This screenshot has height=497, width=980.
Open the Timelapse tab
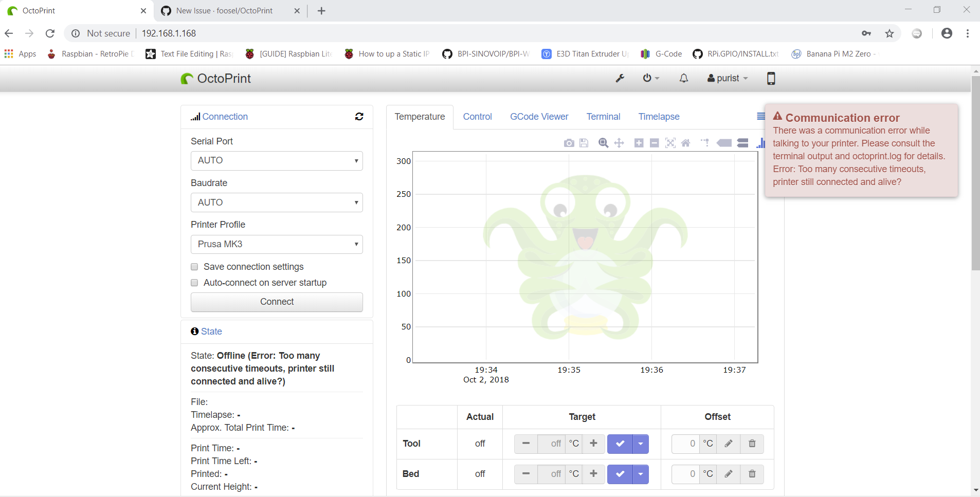pyautogui.click(x=659, y=117)
